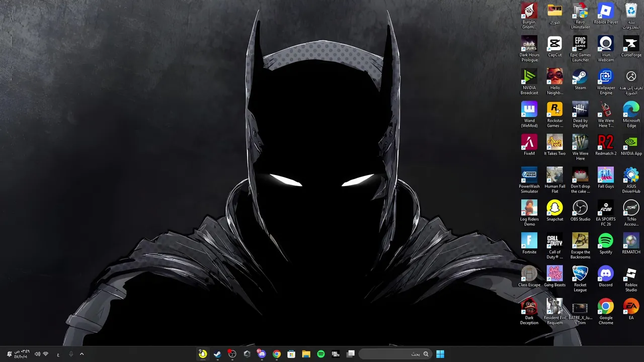Launch NVIDIA Broadcast from the desktop
644x362 pixels.
(529, 81)
